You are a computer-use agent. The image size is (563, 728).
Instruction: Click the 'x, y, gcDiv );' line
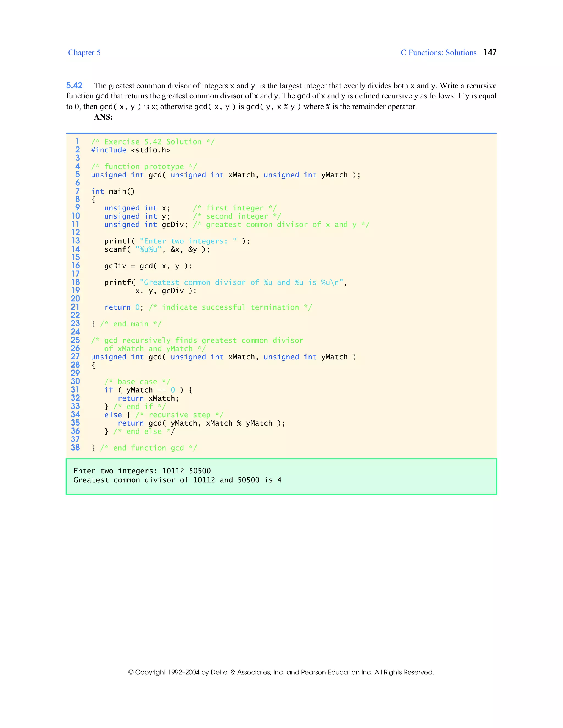[166, 291]
